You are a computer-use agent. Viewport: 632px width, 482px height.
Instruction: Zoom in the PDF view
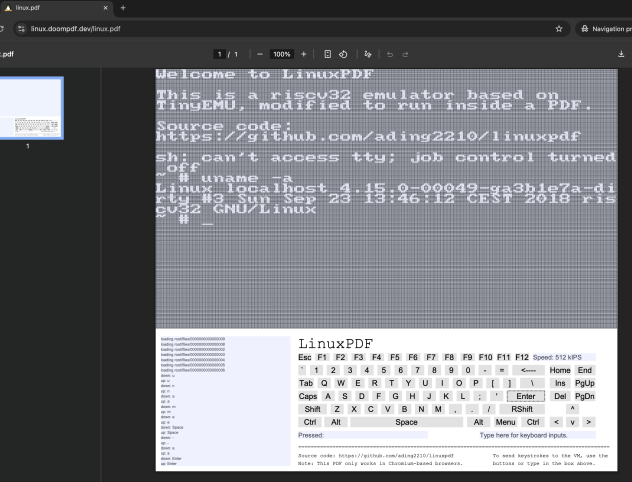(x=306, y=54)
